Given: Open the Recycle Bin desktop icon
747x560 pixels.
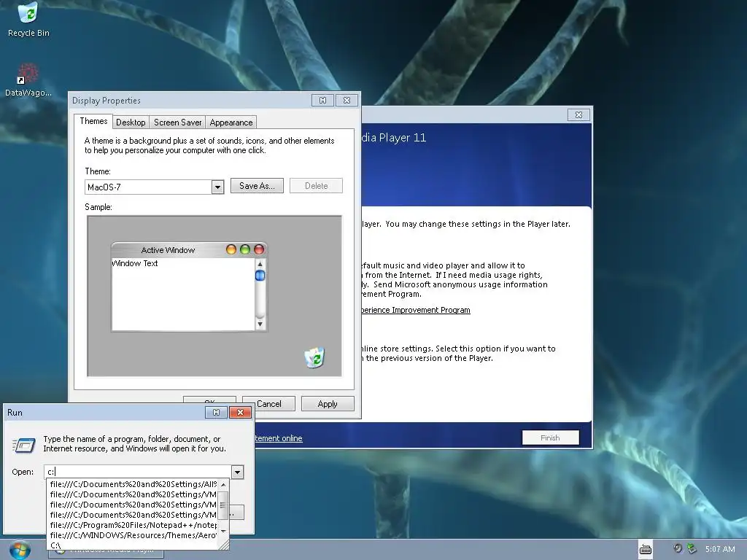Looking at the screenshot, I should [28, 19].
